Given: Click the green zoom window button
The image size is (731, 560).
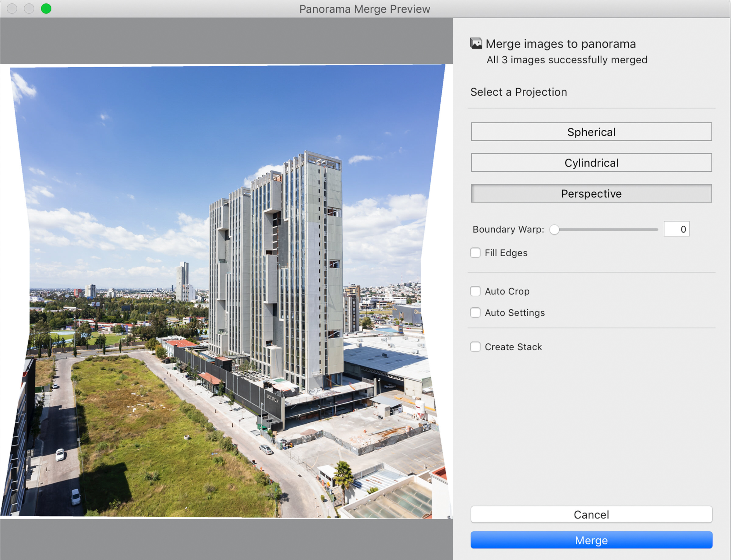Looking at the screenshot, I should pyautogui.click(x=46, y=9).
